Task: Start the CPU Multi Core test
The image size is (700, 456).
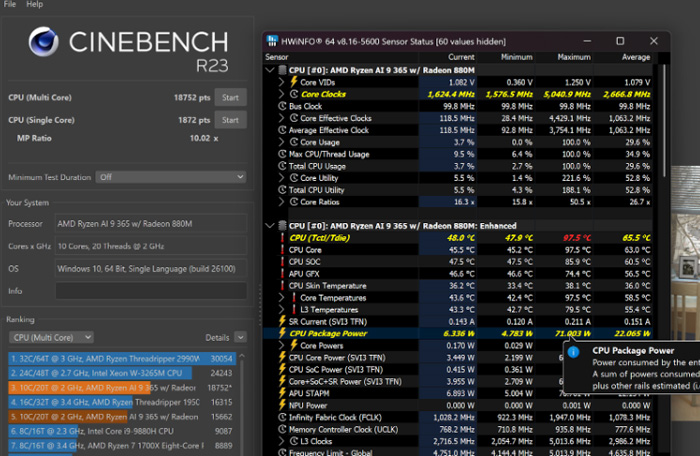Action: pos(230,97)
